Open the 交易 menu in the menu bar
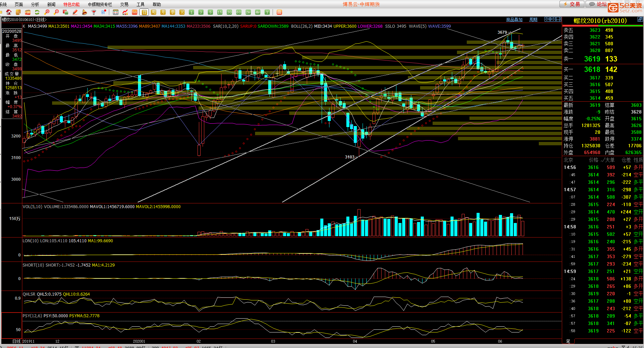This screenshot has height=348, width=644. tap(124, 4)
